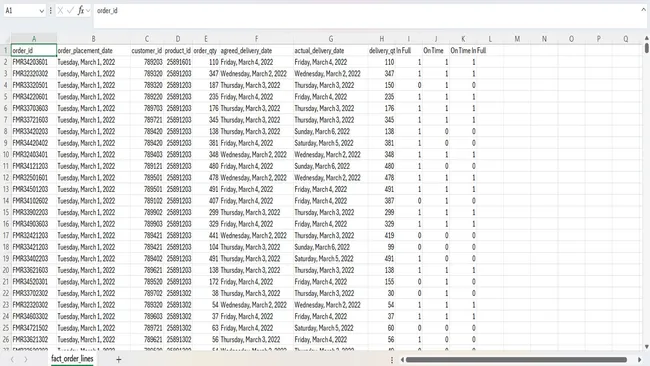
Task: Click the horizontal scrollbar right arrow
Action: click(640, 360)
